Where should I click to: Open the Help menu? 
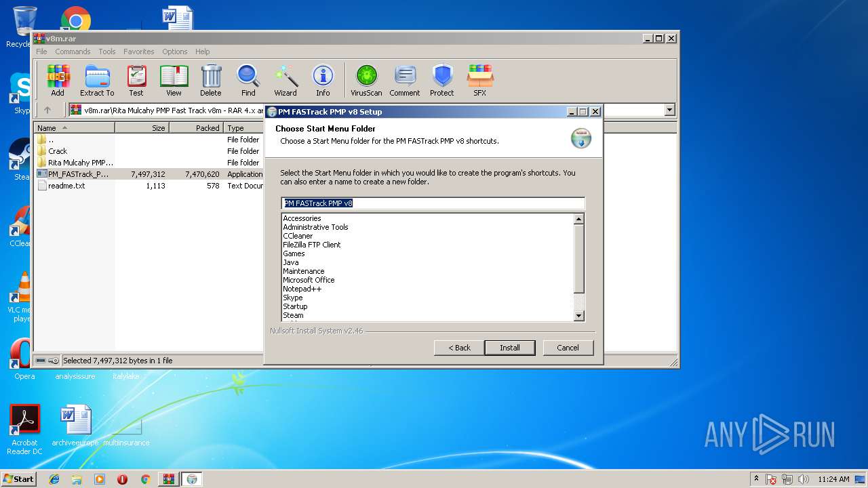(202, 52)
